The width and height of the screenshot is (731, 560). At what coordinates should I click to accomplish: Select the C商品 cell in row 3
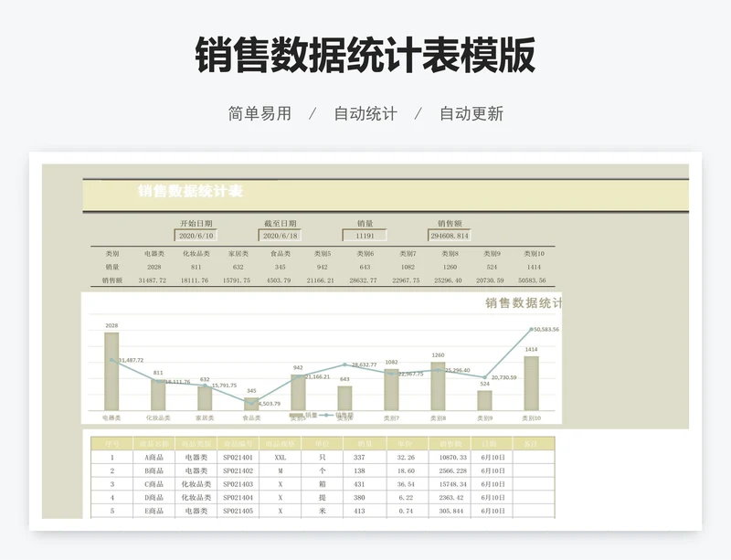[154, 484]
